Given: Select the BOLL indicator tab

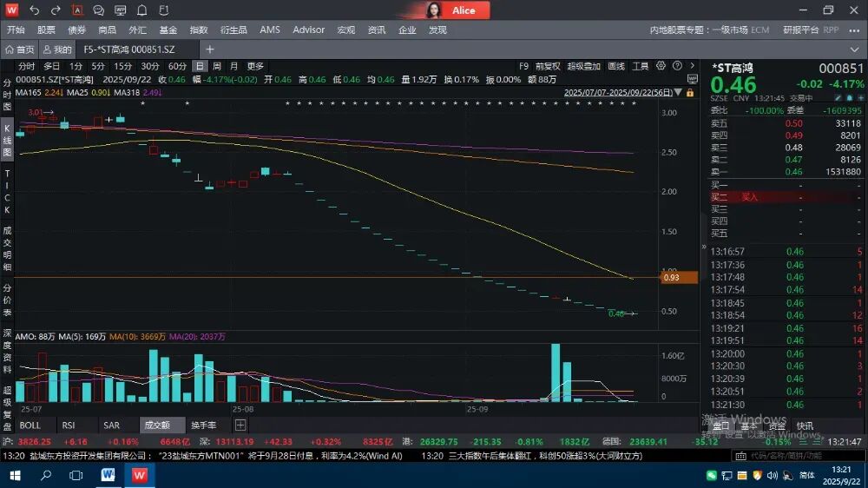Looking at the screenshot, I should (30, 425).
